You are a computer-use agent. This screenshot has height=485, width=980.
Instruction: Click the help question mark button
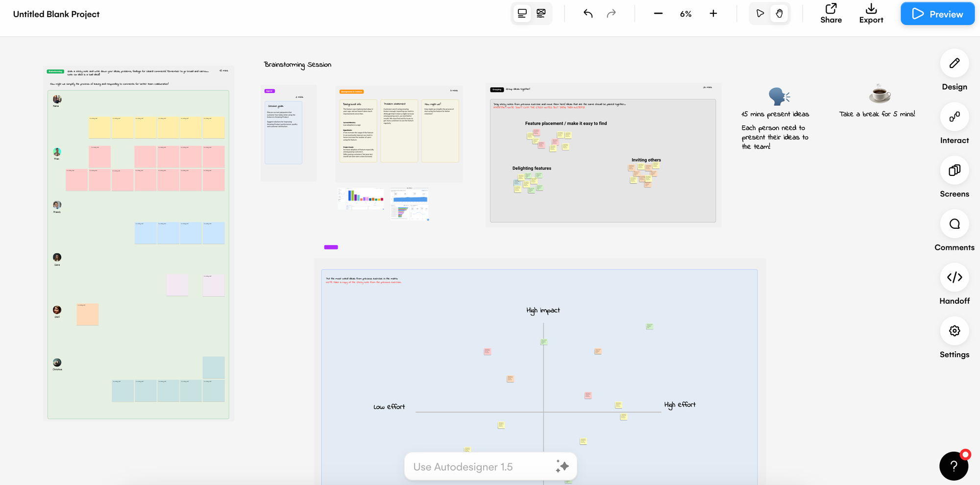(954, 466)
